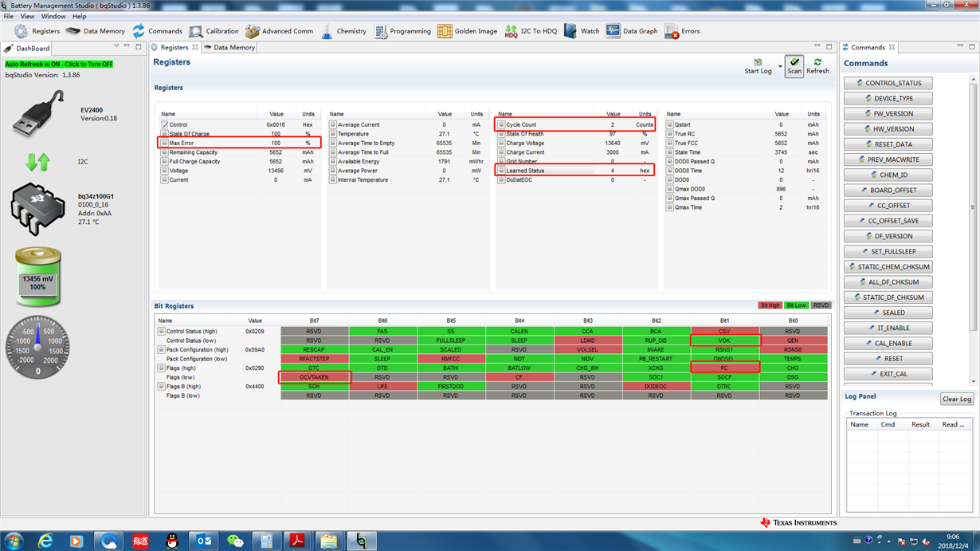Image resolution: width=980 pixels, height=551 pixels.
Task: Open the Calibration tool
Action: click(214, 31)
